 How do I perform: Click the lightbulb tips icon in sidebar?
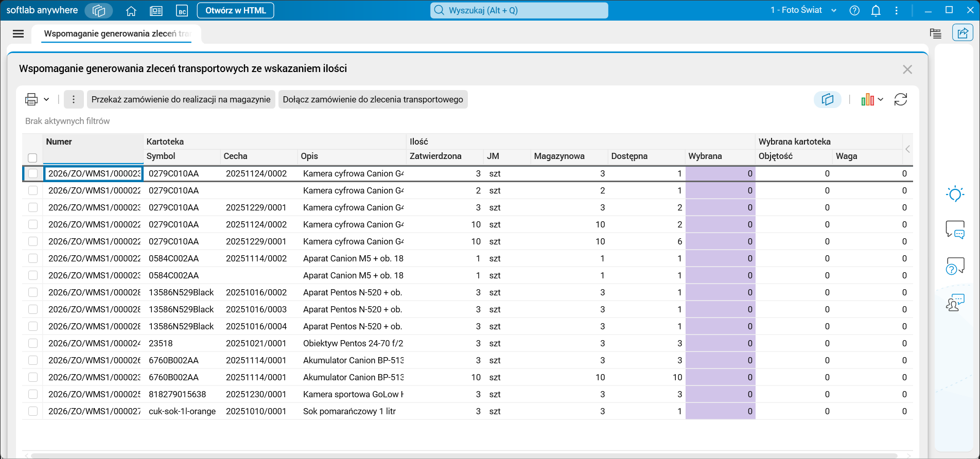955,194
